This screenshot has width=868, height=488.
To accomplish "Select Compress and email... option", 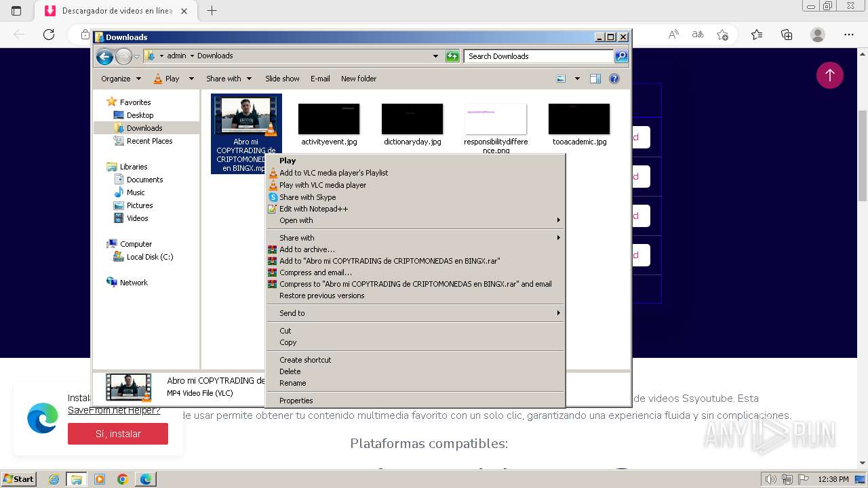I will point(415,272).
